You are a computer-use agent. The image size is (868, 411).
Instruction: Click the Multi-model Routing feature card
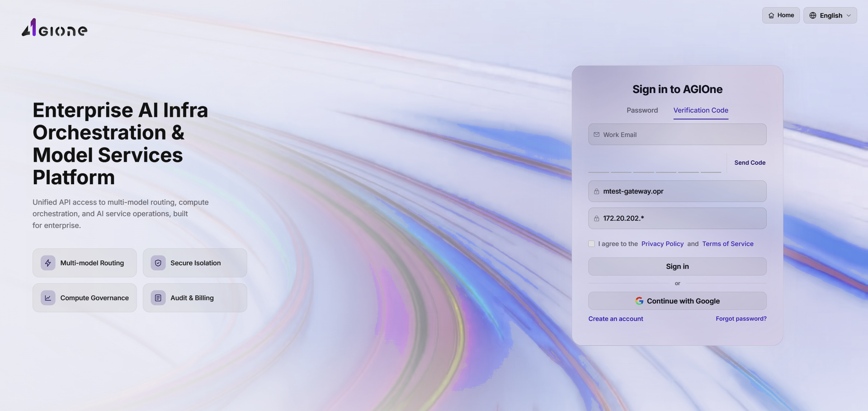[x=85, y=263]
